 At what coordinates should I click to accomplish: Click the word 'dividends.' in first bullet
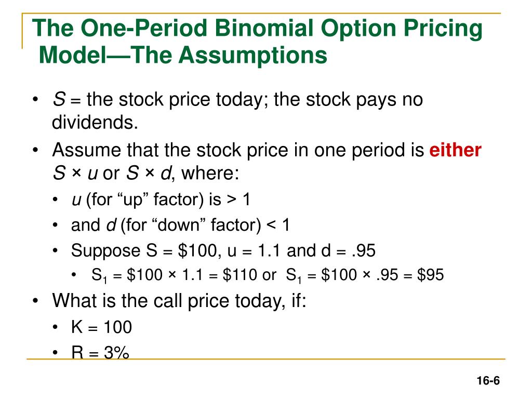coord(95,123)
